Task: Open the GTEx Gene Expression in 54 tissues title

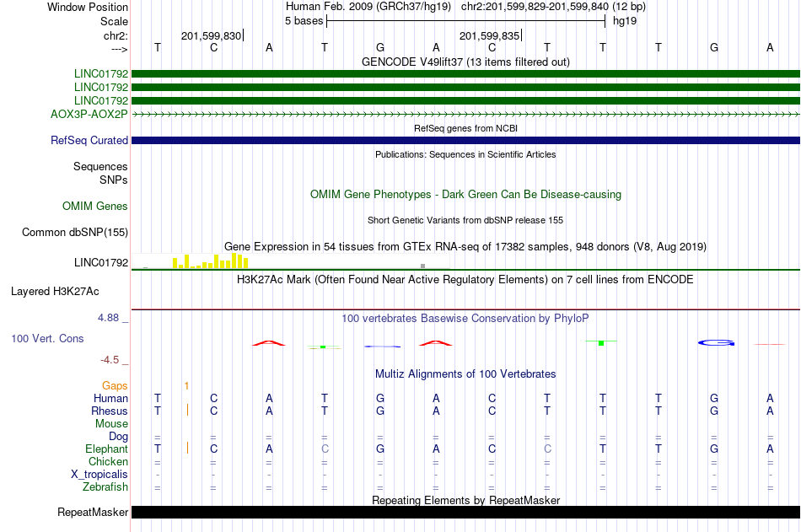Action: (465, 247)
